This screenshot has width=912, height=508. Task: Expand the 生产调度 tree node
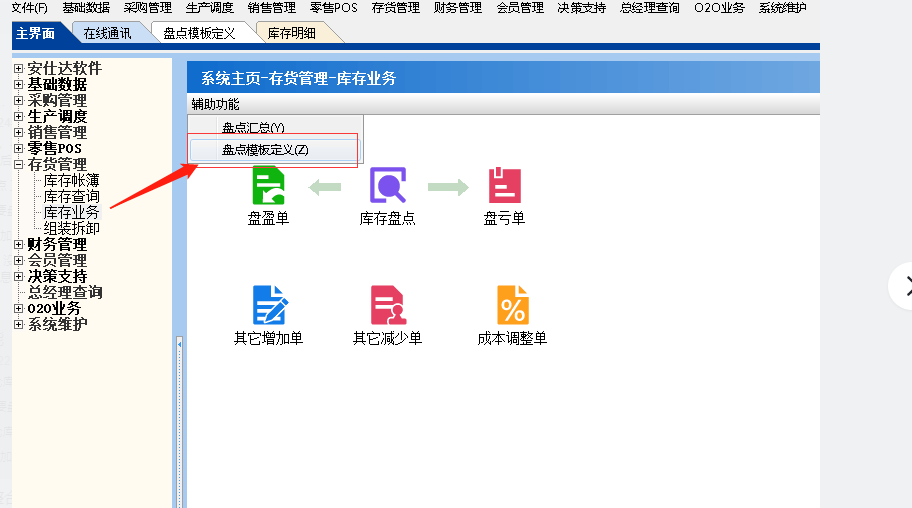tap(19, 116)
